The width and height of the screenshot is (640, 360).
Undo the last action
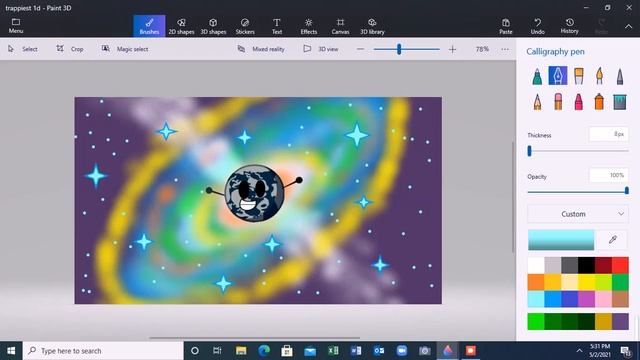(538, 26)
